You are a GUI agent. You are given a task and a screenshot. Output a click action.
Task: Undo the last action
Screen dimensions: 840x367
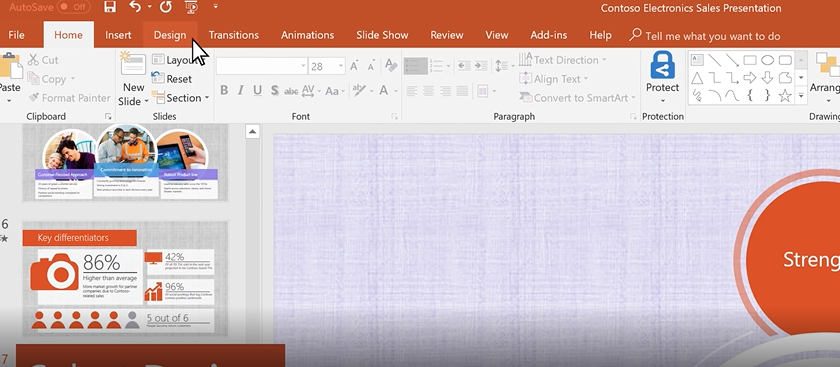(136, 6)
